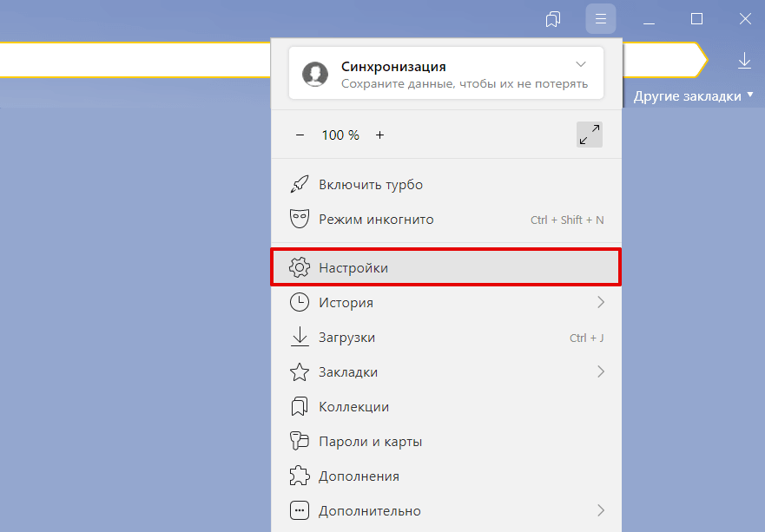The image size is (765, 532).
Task: Click the incognito mask icon
Action: [x=299, y=220]
